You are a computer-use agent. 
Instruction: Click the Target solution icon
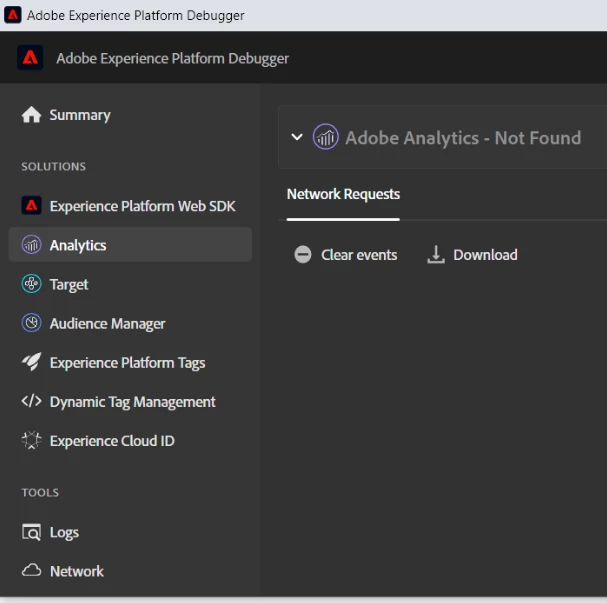pos(31,284)
